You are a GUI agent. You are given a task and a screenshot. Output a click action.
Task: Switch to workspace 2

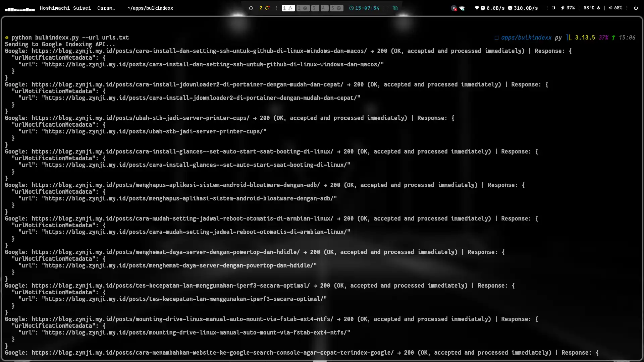(x=303, y=8)
